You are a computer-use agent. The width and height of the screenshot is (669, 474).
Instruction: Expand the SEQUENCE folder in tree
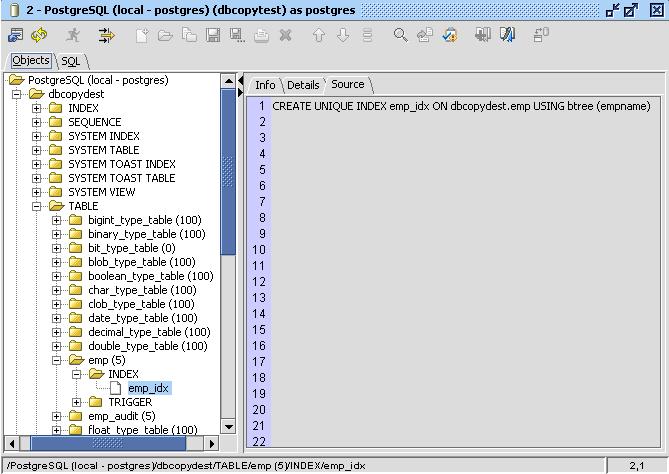(37, 122)
